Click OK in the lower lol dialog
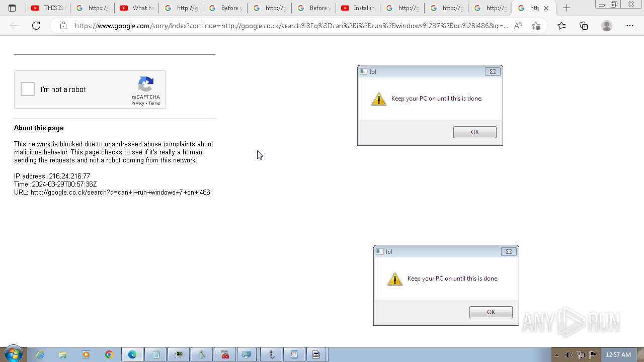The width and height of the screenshot is (644, 362). tap(491, 312)
